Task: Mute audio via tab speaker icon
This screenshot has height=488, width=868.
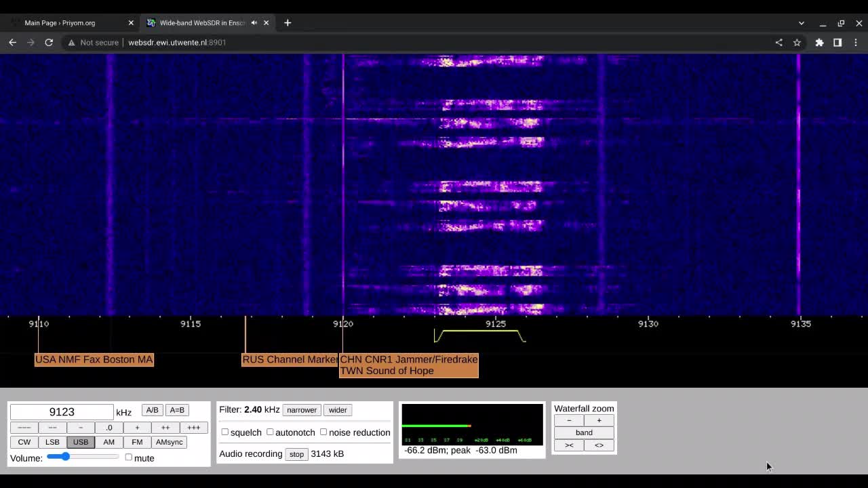Action: (x=254, y=22)
